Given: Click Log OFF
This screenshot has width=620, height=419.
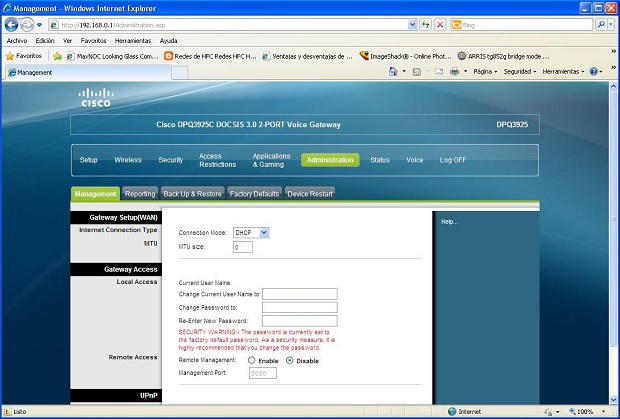Looking at the screenshot, I should [x=453, y=160].
